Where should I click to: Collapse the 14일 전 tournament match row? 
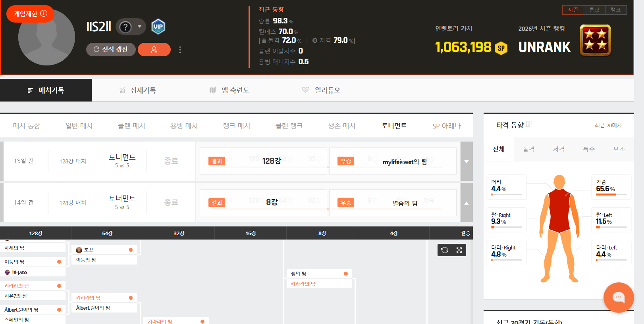point(467,203)
